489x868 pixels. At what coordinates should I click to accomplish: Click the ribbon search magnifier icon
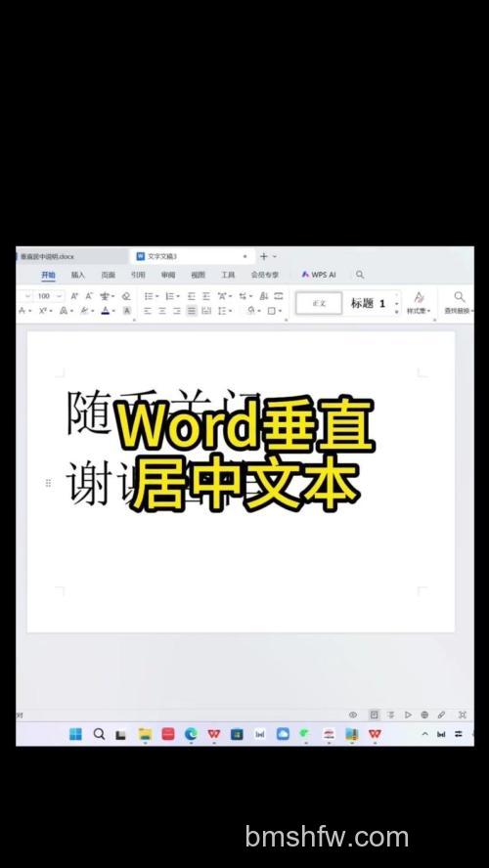[x=360, y=275]
